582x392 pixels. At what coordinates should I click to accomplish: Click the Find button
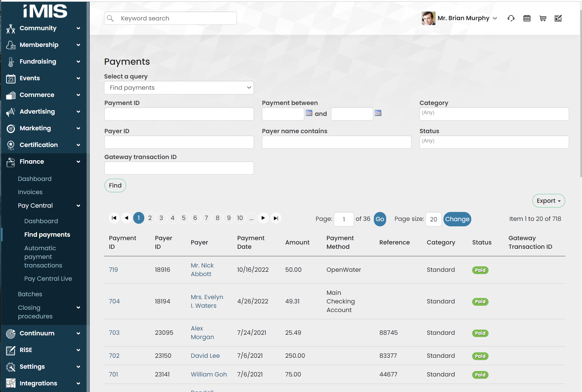point(115,186)
